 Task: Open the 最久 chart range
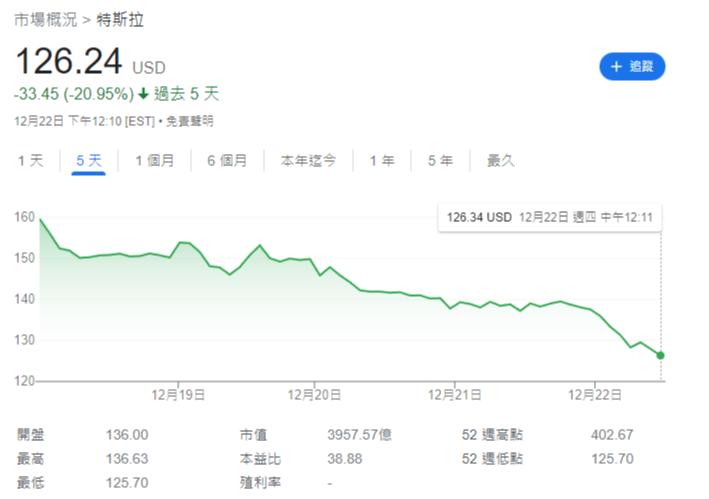click(501, 160)
